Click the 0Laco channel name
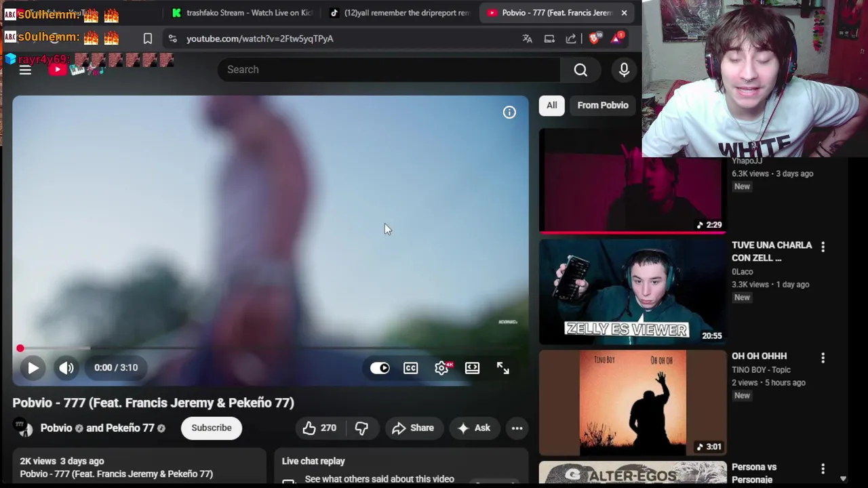868x488 pixels. pos(743,272)
